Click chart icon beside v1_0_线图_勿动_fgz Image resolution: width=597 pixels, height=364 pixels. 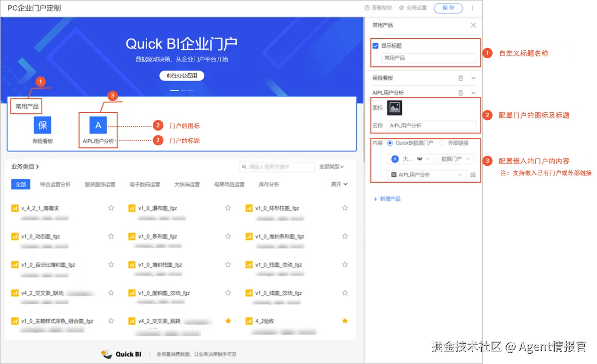point(249,293)
